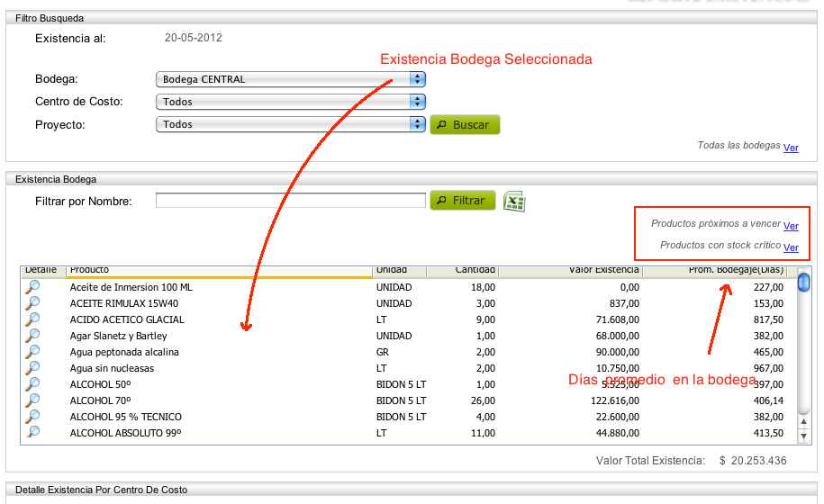The width and height of the screenshot is (824, 504).
Task: Sort by the Producto column header
Action: (x=219, y=270)
